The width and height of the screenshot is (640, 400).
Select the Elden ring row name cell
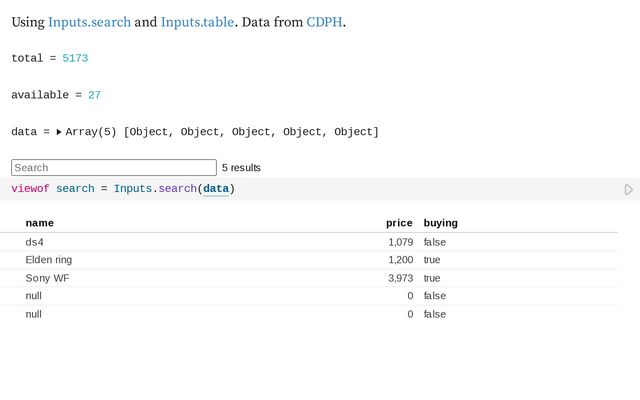[x=49, y=260]
